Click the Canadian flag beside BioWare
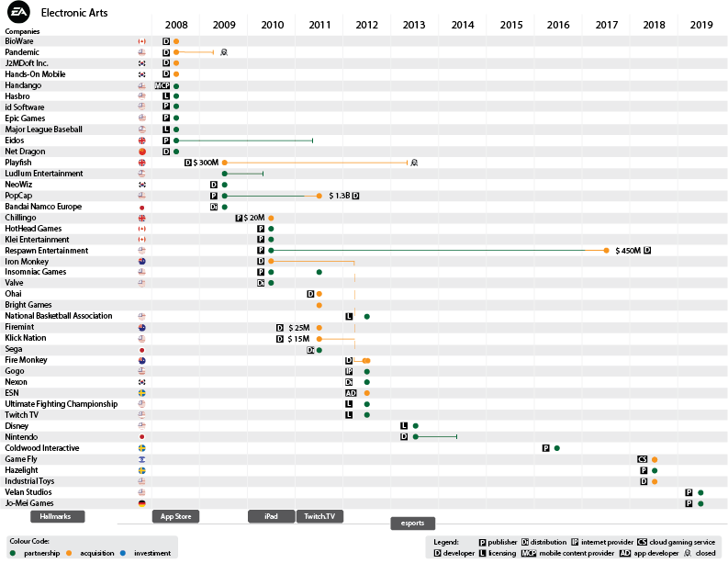This screenshot has height=563, width=728. click(x=141, y=41)
